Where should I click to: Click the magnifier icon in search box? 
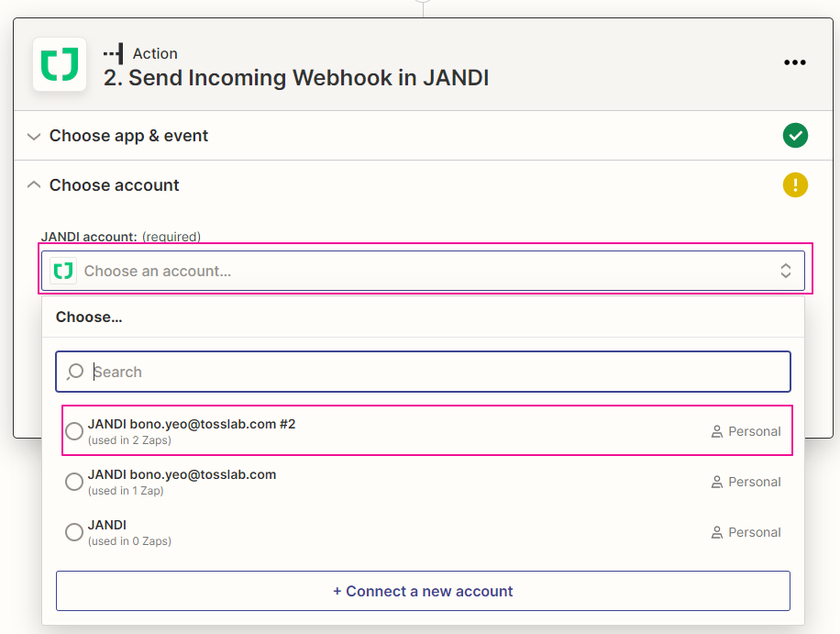tap(75, 372)
